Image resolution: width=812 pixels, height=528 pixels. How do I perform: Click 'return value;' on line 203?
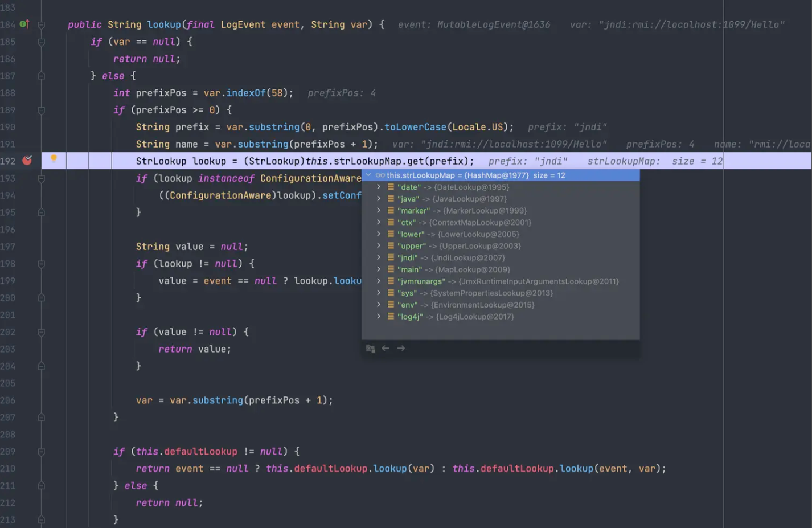click(x=195, y=349)
